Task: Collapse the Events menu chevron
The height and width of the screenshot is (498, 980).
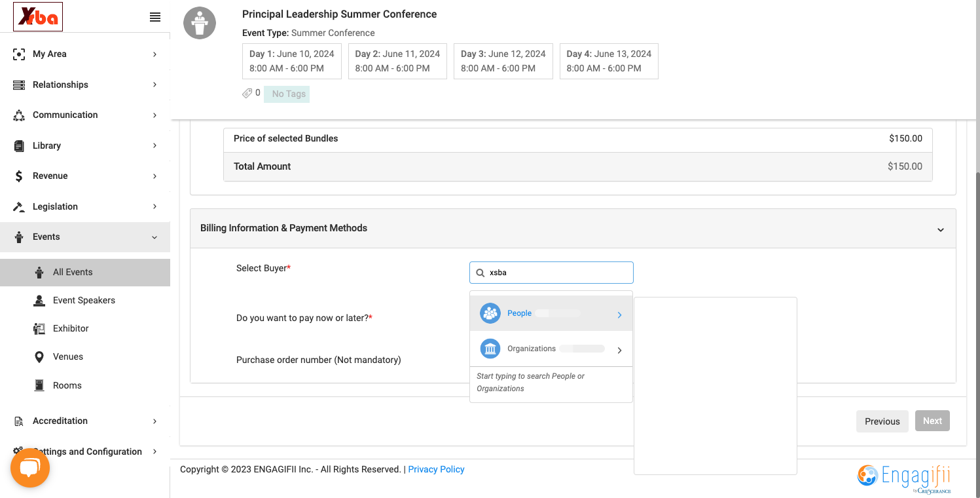Action: click(155, 237)
